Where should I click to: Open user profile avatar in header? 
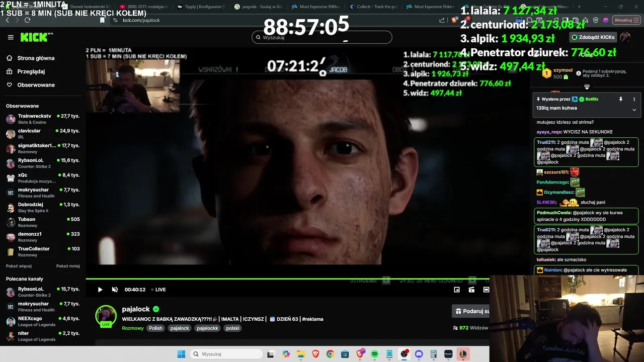[625, 37]
